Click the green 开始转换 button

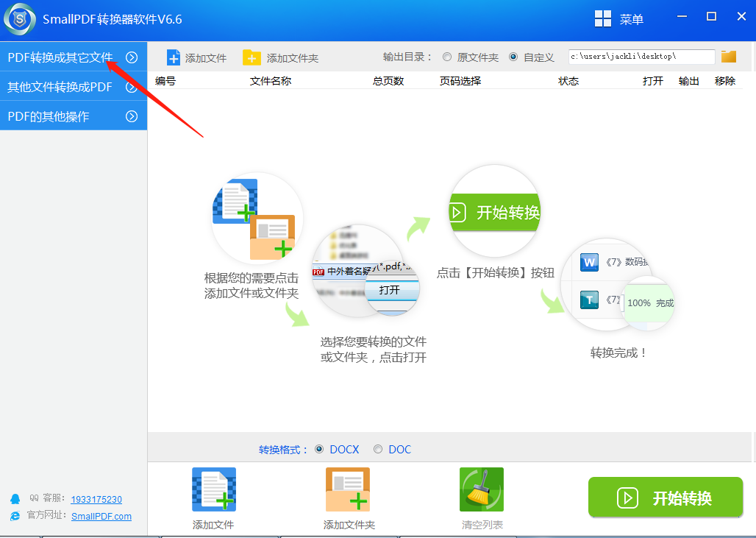click(x=664, y=497)
